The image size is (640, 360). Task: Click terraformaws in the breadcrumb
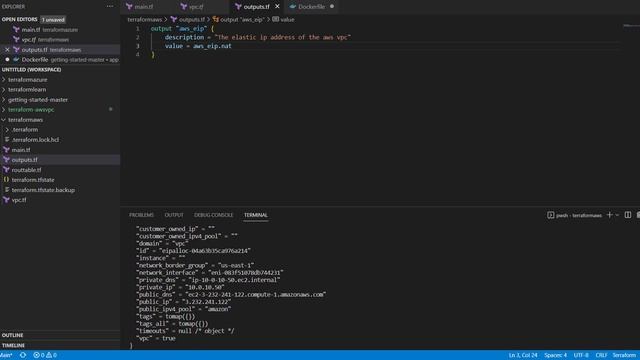click(144, 20)
